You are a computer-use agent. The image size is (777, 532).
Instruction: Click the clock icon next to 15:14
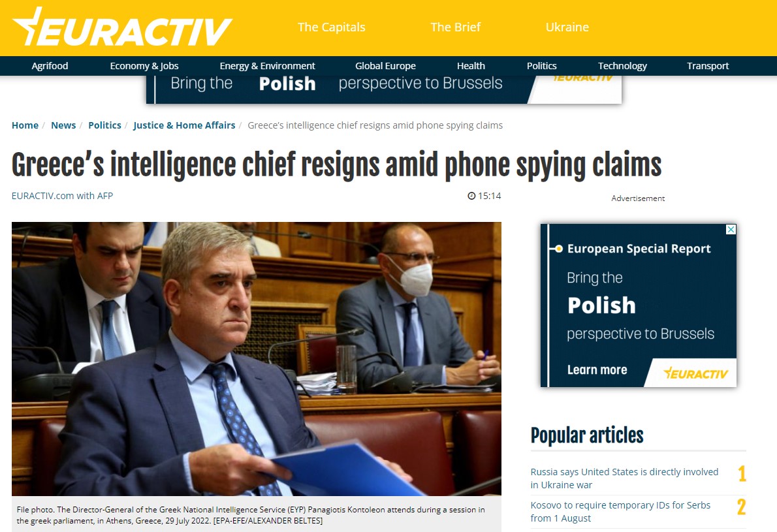(471, 196)
